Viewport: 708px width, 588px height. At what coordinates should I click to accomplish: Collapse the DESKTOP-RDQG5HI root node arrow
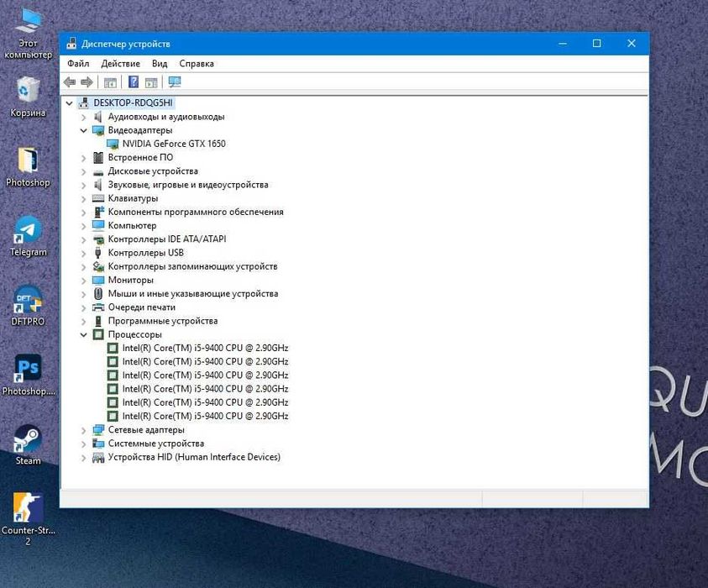[x=69, y=103]
